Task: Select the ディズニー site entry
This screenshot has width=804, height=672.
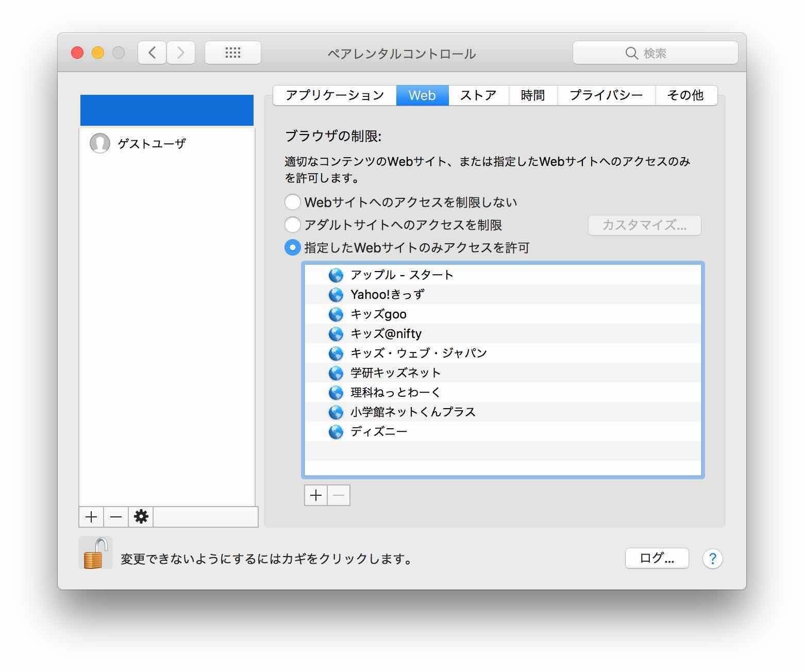Action: pyautogui.click(x=502, y=431)
